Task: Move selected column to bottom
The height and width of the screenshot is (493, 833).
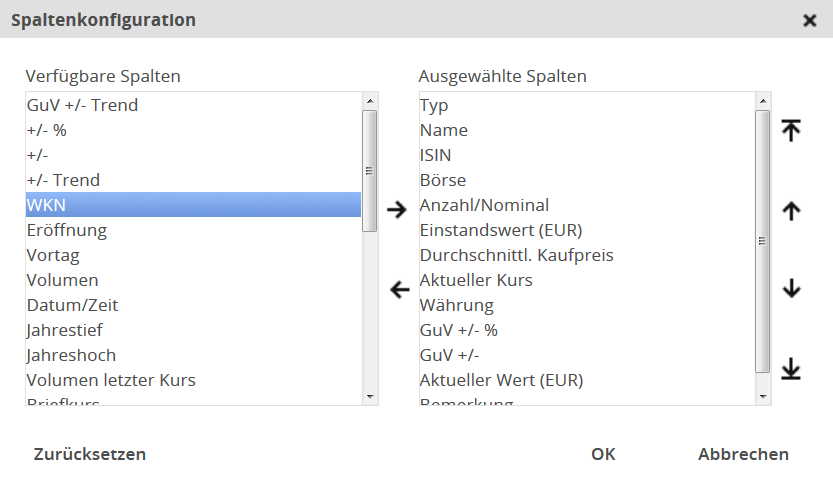Action: [791, 369]
